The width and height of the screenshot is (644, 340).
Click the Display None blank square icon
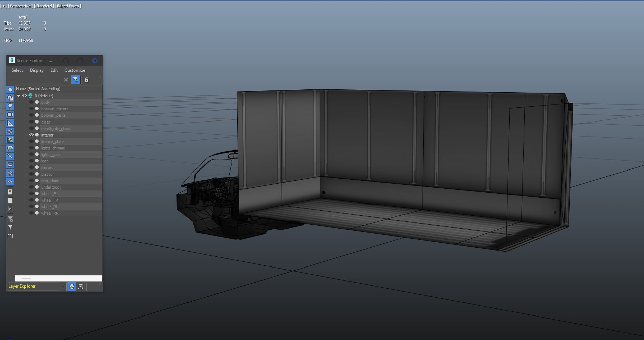(10, 200)
